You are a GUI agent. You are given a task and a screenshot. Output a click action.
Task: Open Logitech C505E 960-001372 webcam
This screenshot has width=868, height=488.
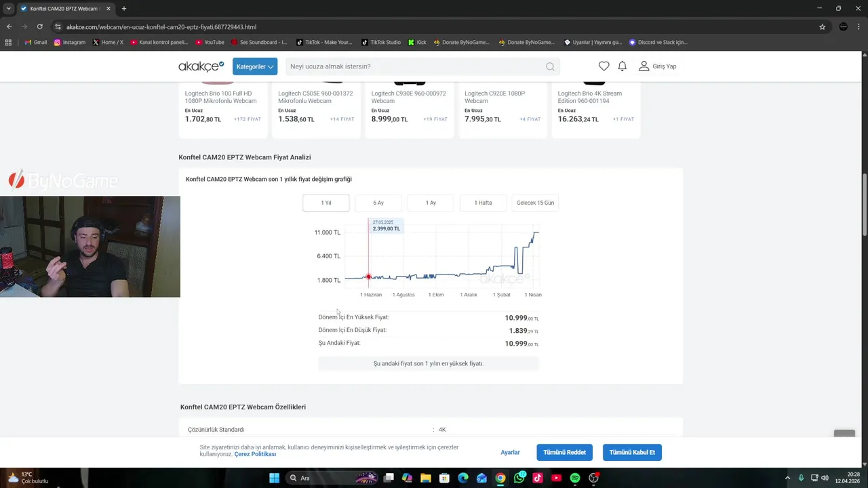coord(315,97)
